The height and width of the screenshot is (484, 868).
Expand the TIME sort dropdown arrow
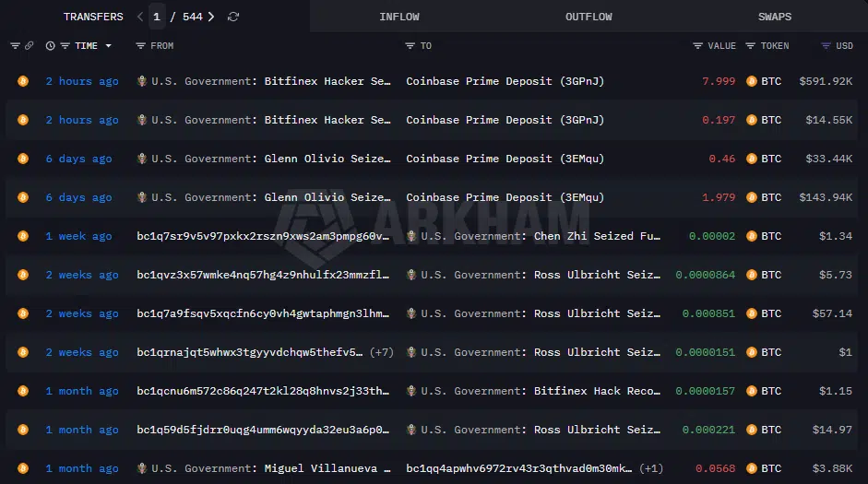(x=109, y=46)
